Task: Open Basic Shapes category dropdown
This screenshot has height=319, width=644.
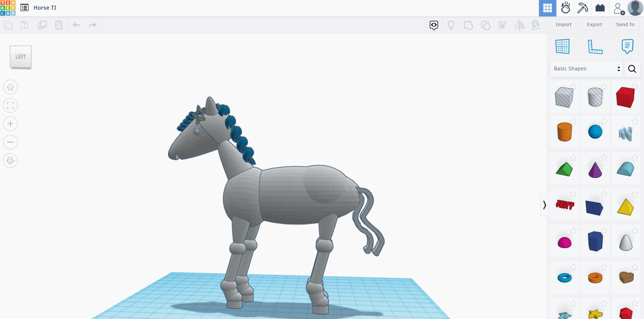Action: tap(587, 69)
